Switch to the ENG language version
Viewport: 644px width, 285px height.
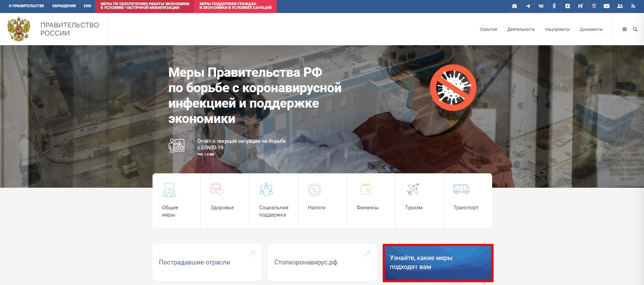point(88,6)
